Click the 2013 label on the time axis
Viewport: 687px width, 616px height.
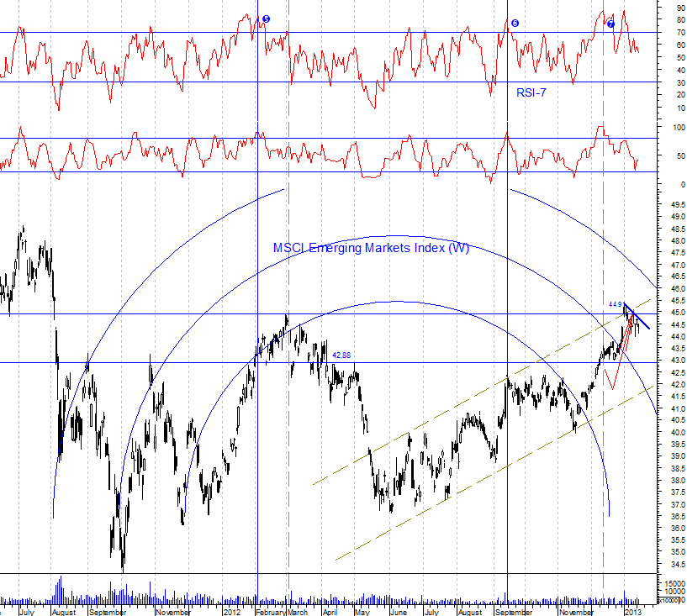point(633,612)
